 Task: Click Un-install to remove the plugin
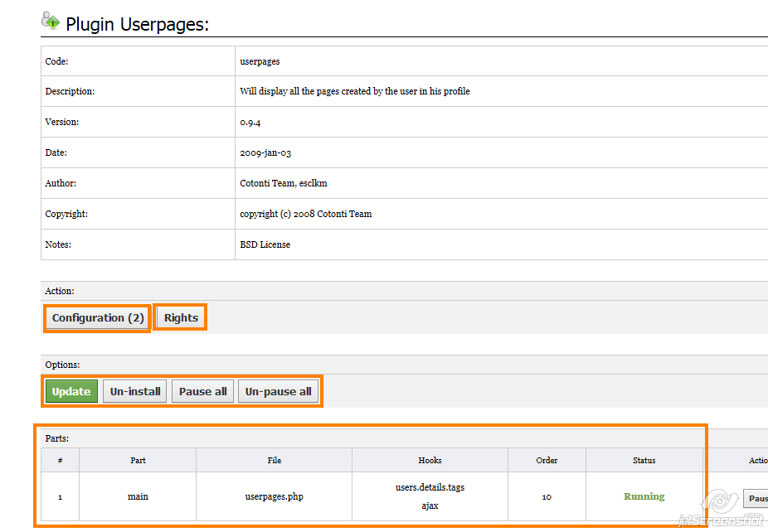(x=135, y=392)
